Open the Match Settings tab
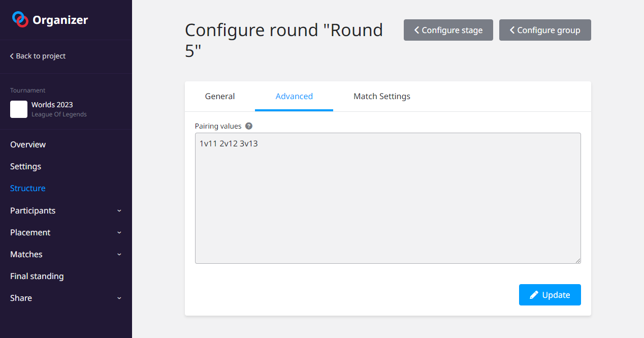Image resolution: width=644 pixels, height=338 pixels. (x=382, y=96)
